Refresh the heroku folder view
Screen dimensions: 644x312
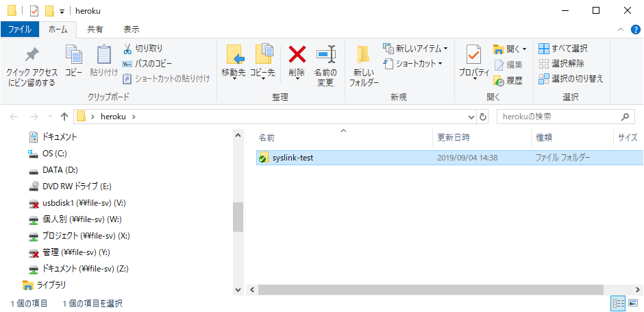[483, 117]
